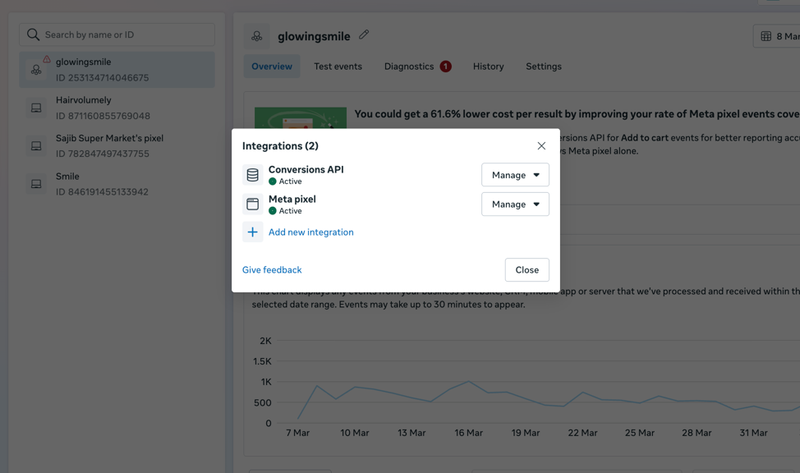
Task: Click the Conversions API Active status dot
Action: click(x=272, y=181)
